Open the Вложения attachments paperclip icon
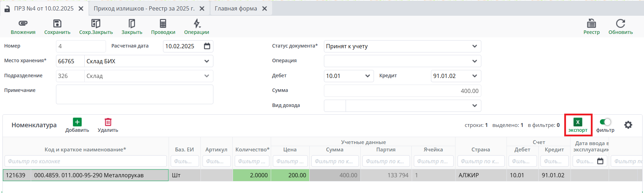Viewport: 644px width, 193px height. point(23,24)
